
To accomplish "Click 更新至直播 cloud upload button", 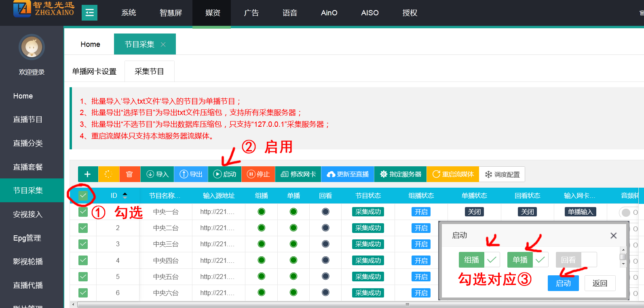I will click(x=348, y=174).
